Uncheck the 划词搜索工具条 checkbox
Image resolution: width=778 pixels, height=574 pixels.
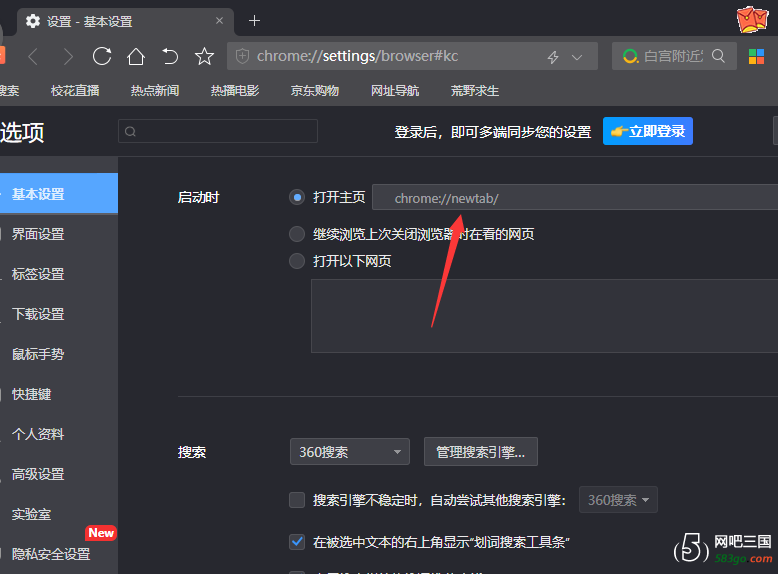pyautogui.click(x=297, y=542)
